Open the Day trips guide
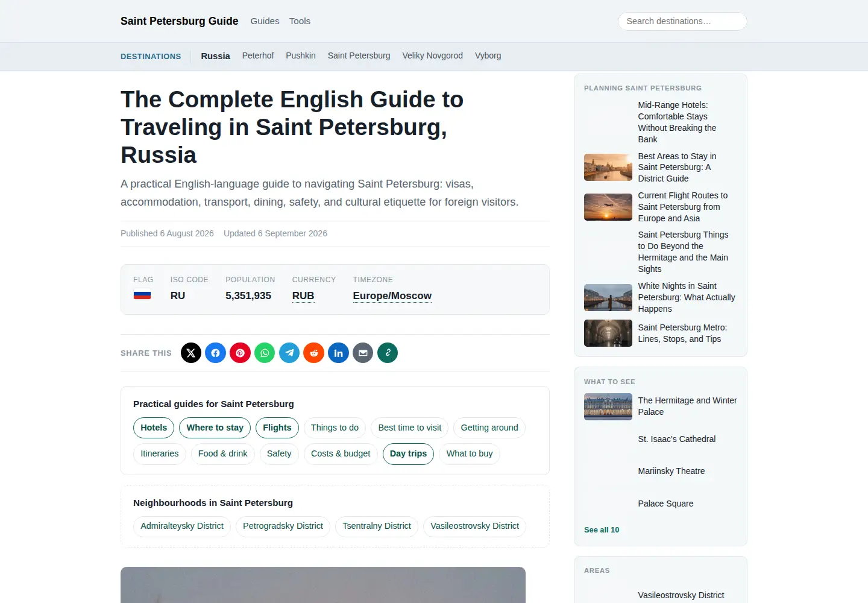 [x=408, y=454]
